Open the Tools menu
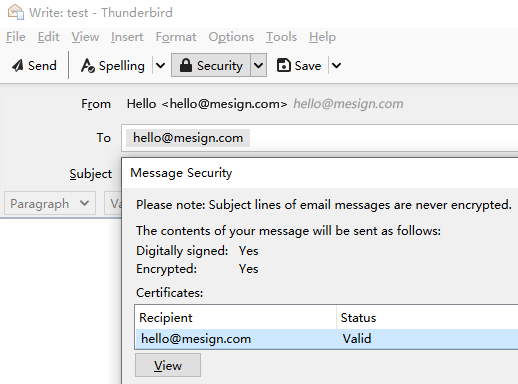 pos(281,37)
